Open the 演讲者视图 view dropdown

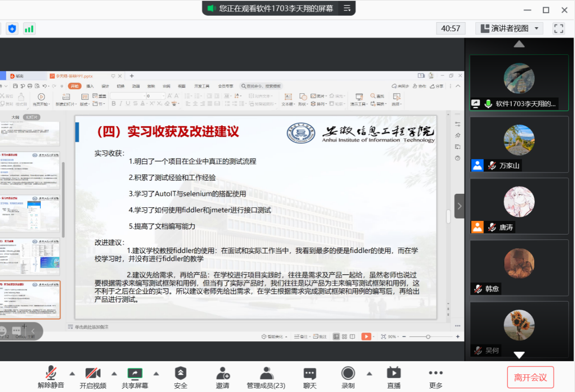(508, 28)
